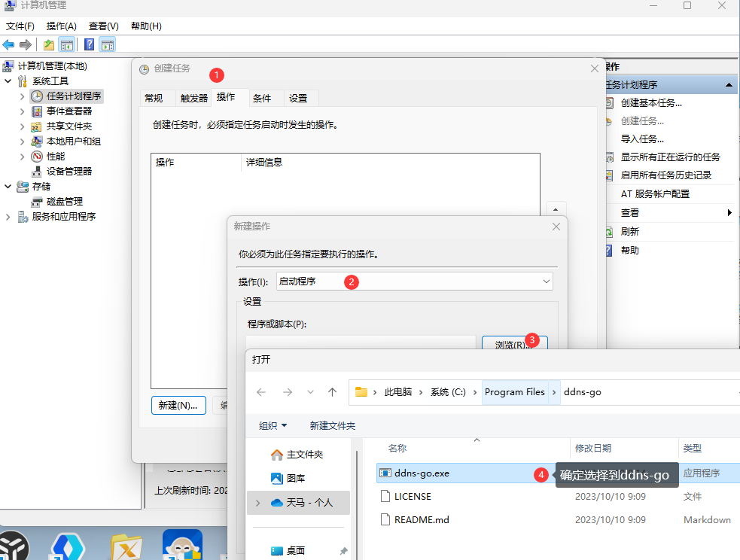Click 新建文件夹 in the Open dialog
The height and width of the screenshot is (560, 740).
[333, 426]
